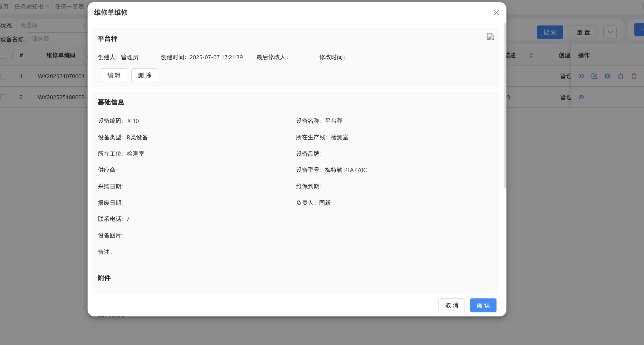Click broken device image beside 平台秤 header
The width and height of the screenshot is (644, 345).
(x=490, y=37)
